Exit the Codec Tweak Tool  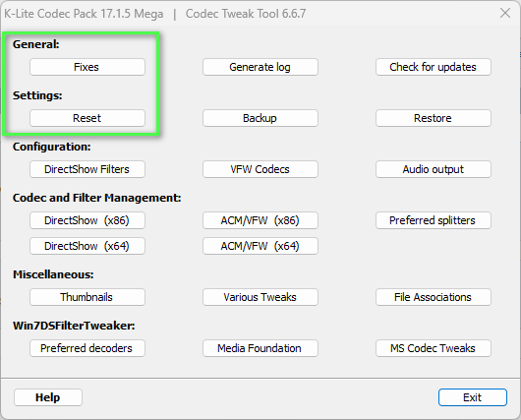473,397
